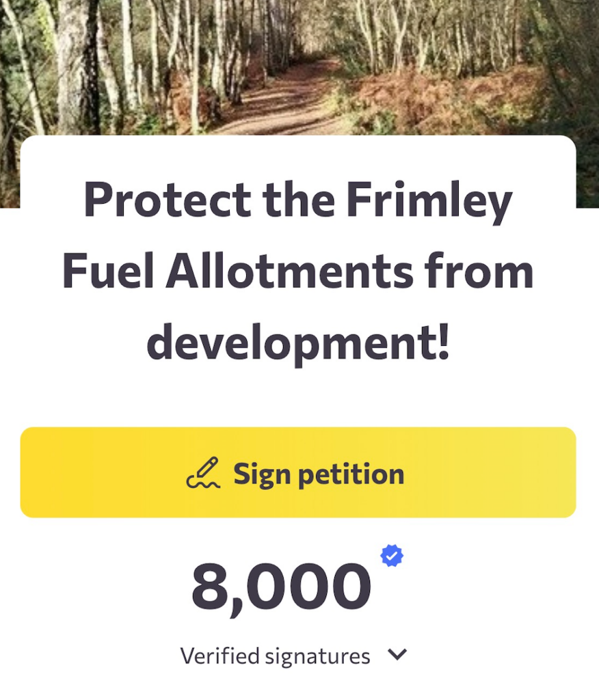Click the petition title heading
599x700 pixels.
point(298,271)
